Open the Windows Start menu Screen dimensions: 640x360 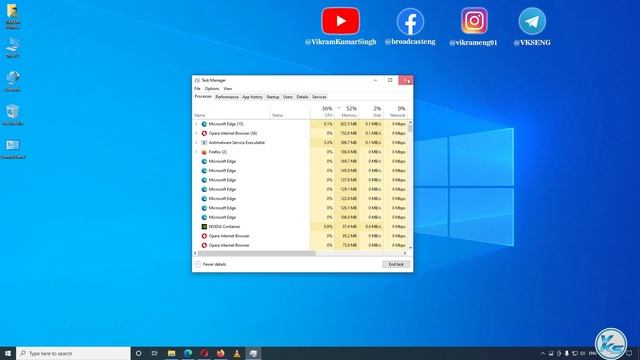tap(8, 353)
